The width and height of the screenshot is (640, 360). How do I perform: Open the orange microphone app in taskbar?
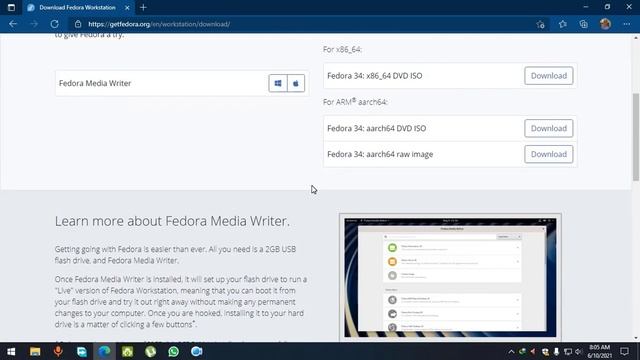point(58,351)
